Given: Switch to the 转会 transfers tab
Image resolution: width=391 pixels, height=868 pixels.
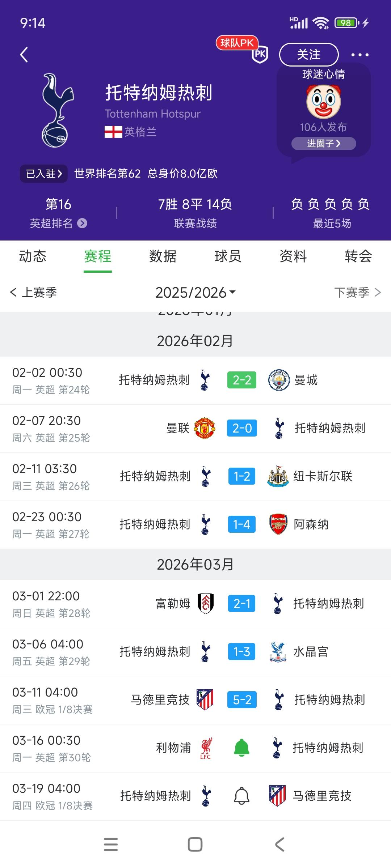Looking at the screenshot, I should click(358, 256).
